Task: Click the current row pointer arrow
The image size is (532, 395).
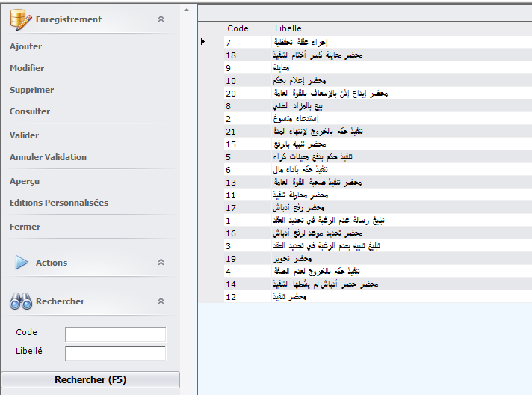Action: [203, 41]
